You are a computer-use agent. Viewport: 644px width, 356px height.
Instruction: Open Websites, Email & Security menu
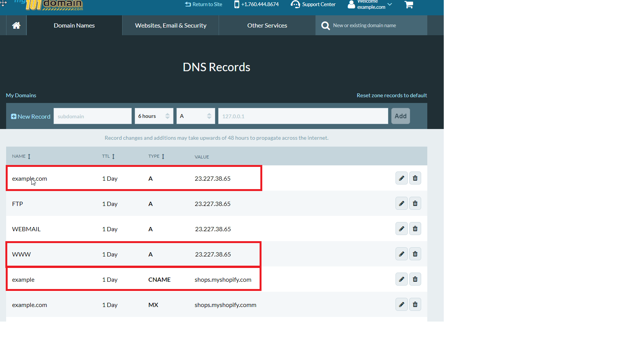[x=170, y=26]
